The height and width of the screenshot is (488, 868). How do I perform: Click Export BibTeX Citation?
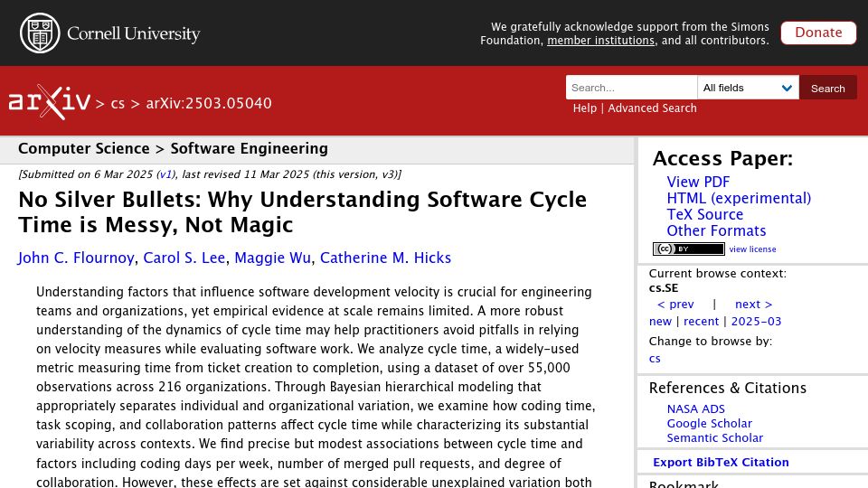tap(721, 463)
